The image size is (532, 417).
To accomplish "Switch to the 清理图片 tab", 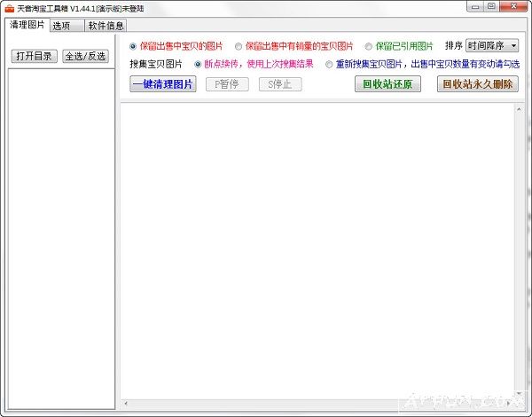I will coord(27,25).
